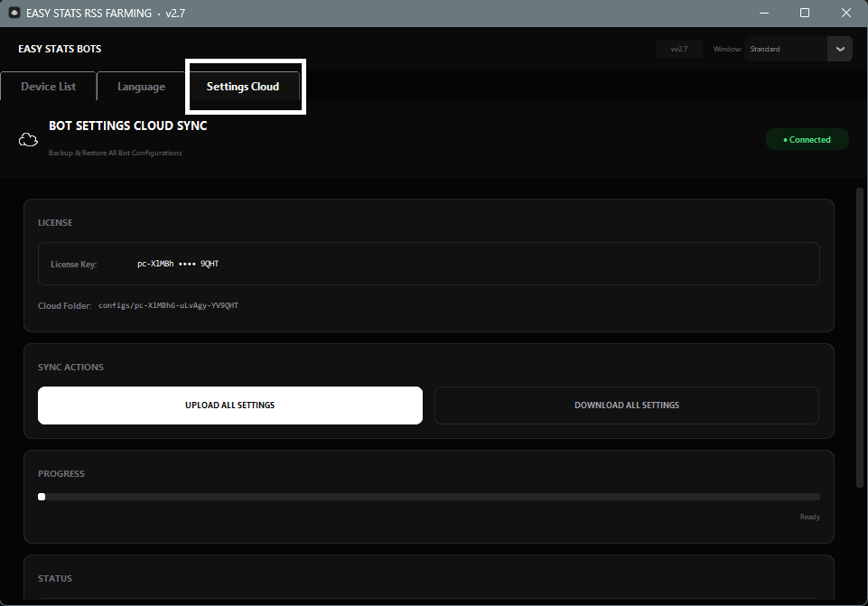Viewport: 868px width, 606px height.
Task: Open the Device List tab
Action: click(x=48, y=87)
